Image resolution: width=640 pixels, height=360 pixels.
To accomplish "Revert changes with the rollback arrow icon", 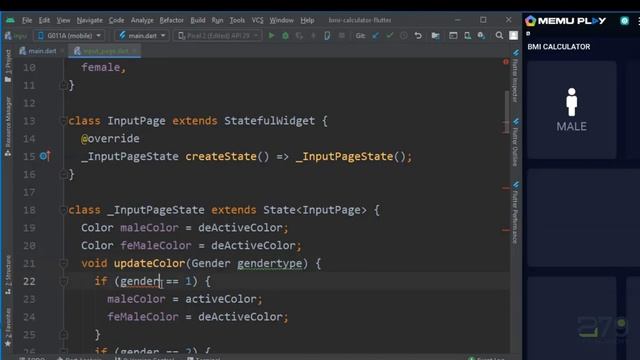I will tap(418, 36).
